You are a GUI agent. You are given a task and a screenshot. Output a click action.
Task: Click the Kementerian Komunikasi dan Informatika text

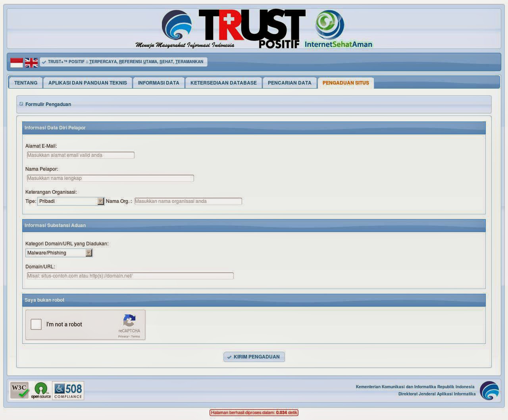tap(415, 387)
